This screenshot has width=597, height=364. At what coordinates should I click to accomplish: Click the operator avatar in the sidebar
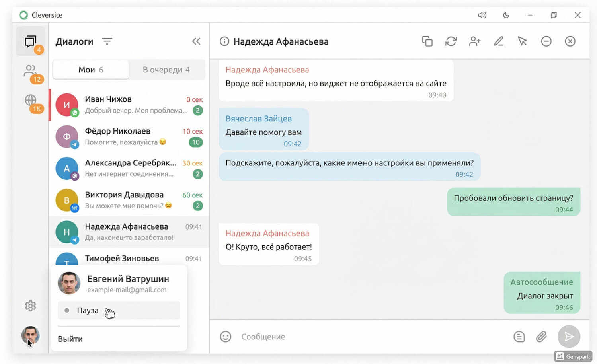click(x=31, y=335)
